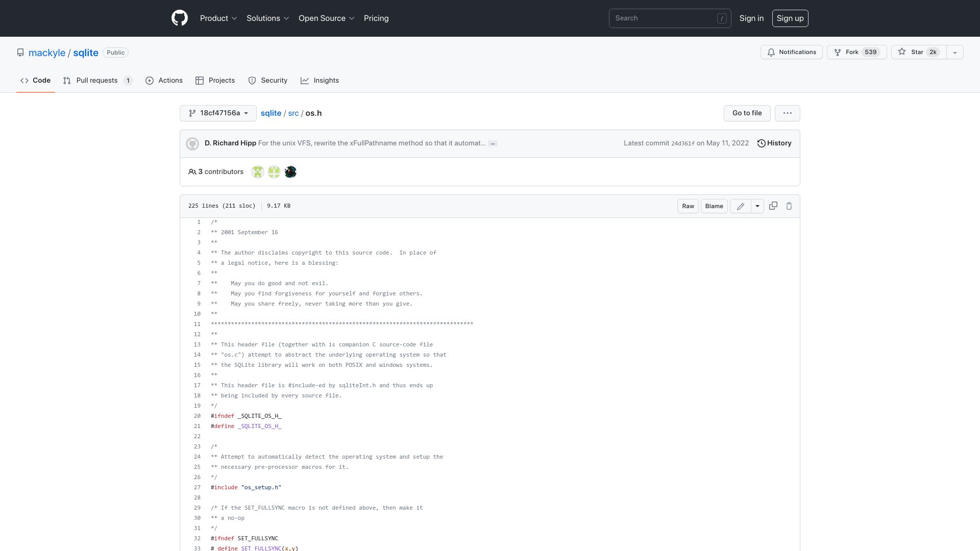Fork the repository with Fork button

pos(856,52)
